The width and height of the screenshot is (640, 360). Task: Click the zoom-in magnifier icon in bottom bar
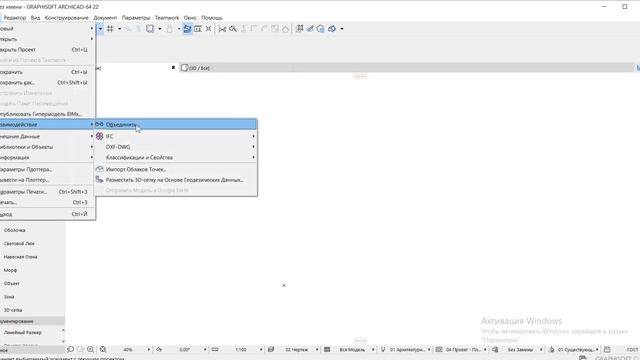[x=90, y=349]
